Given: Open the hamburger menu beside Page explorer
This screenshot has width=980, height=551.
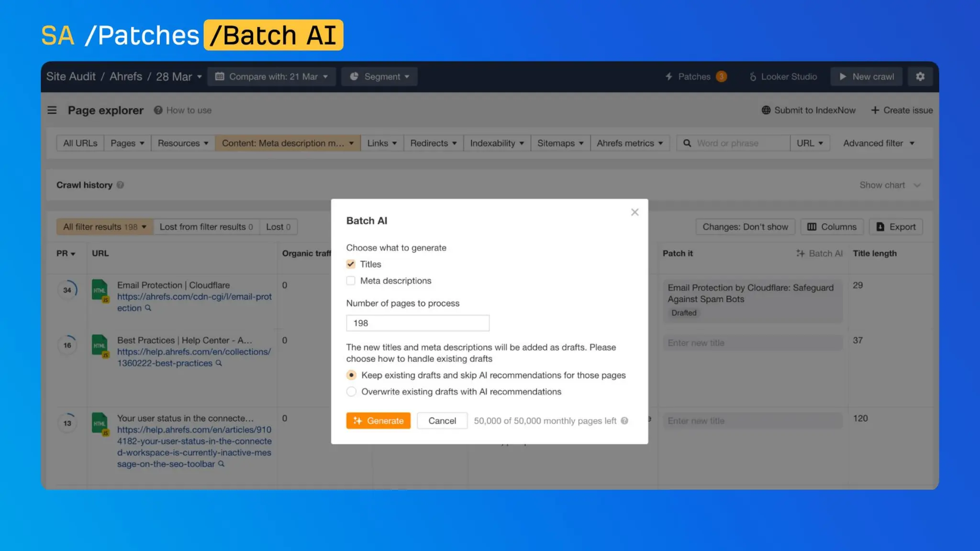Looking at the screenshot, I should pyautogui.click(x=52, y=110).
